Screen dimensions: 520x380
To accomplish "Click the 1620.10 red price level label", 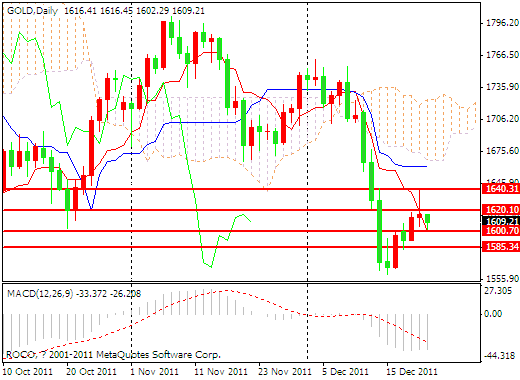I will [x=501, y=210].
